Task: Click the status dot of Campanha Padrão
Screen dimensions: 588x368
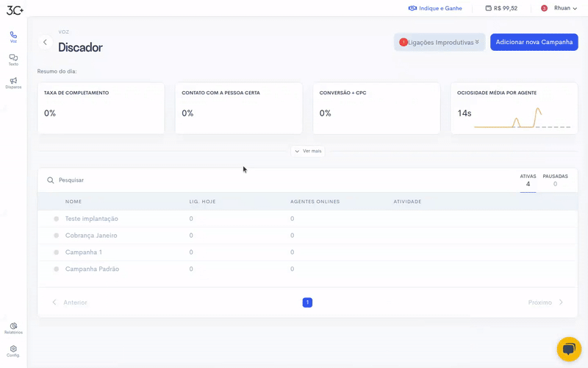Action: pyautogui.click(x=57, y=269)
